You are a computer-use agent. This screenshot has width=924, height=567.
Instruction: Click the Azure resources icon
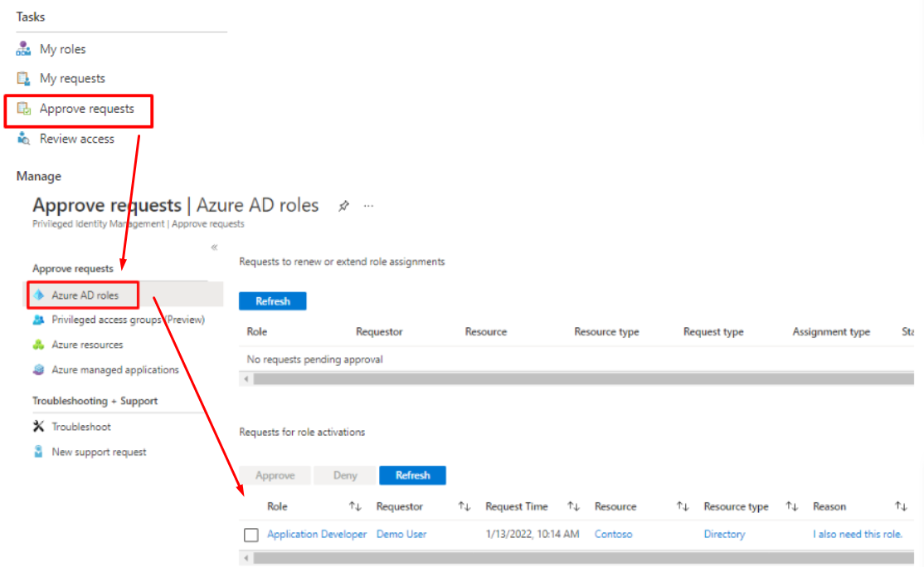(x=38, y=345)
